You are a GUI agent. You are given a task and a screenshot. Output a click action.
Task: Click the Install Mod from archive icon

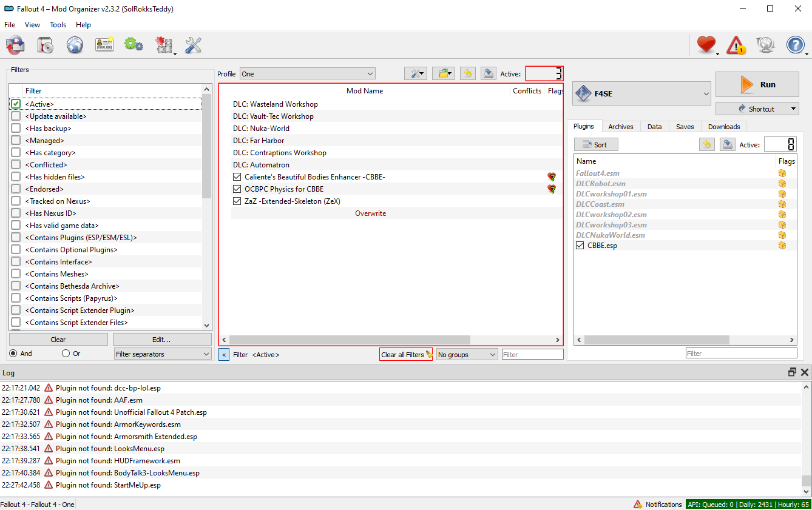[45, 45]
